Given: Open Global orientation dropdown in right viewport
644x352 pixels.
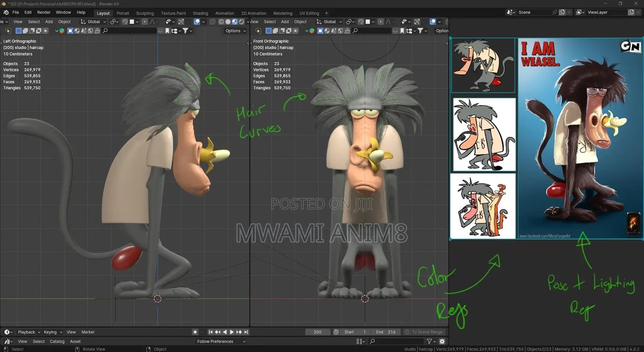Looking at the screenshot, I should [329, 22].
